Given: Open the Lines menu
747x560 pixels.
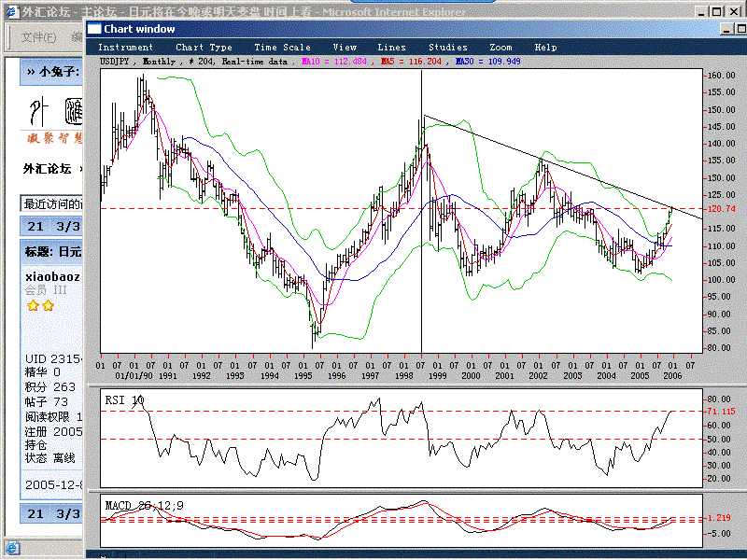Looking at the screenshot, I should tap(391, 48).
